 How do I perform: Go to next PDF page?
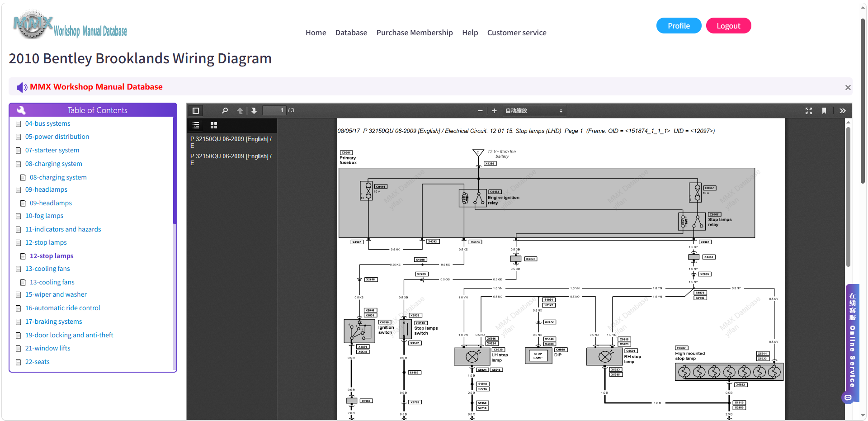click(254, 111)
